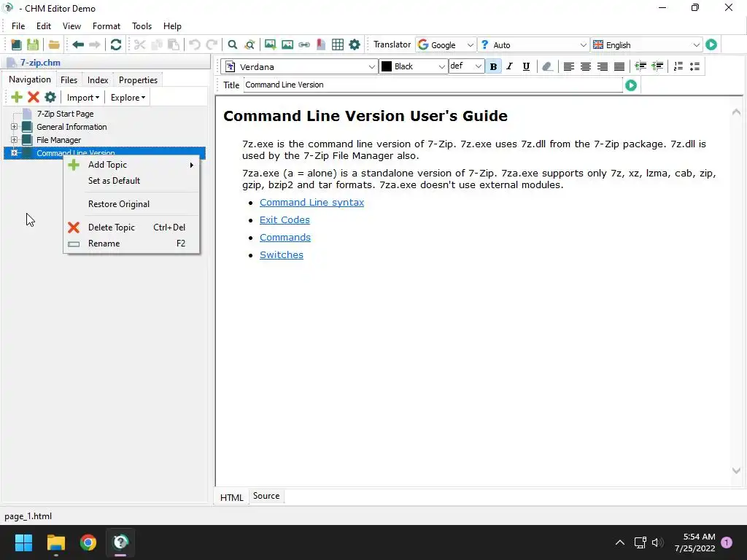This screenshot has height=560, width=747.
Task: Click the Find and Replace icon
Action: 249,44
